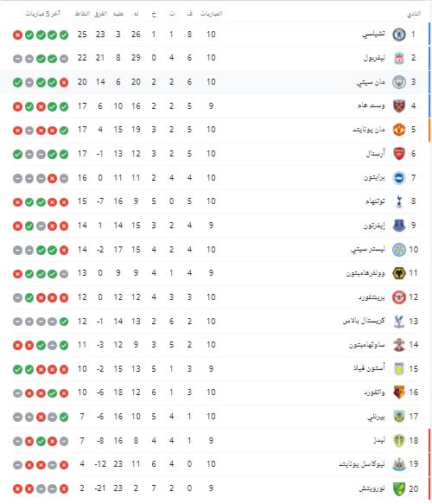The width and height of the screenshot is (432, 504).
Task: Select the النقاط points column header
Action: (82, 14)
